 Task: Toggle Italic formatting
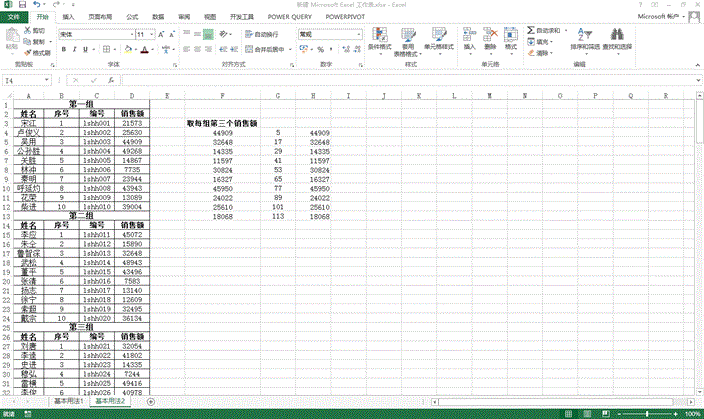tap(74, 49)
